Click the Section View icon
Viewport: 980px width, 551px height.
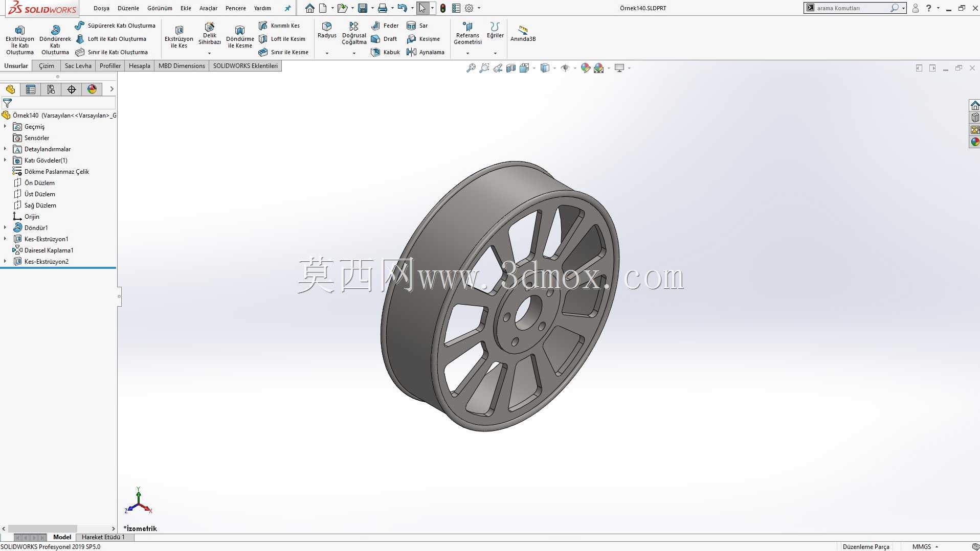pyautogui.click(x=511, y=68)
